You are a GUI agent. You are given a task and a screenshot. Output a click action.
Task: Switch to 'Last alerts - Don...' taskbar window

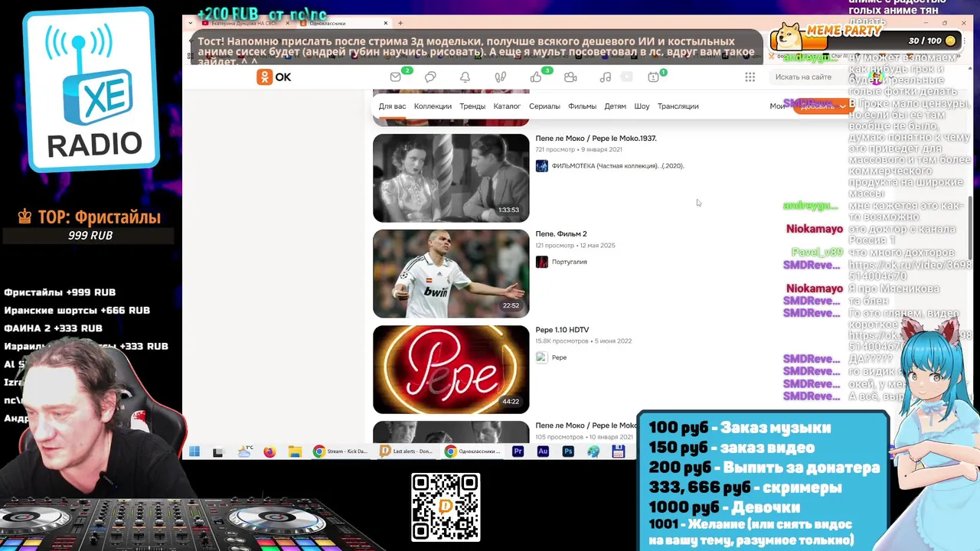(x=407, y=452)
